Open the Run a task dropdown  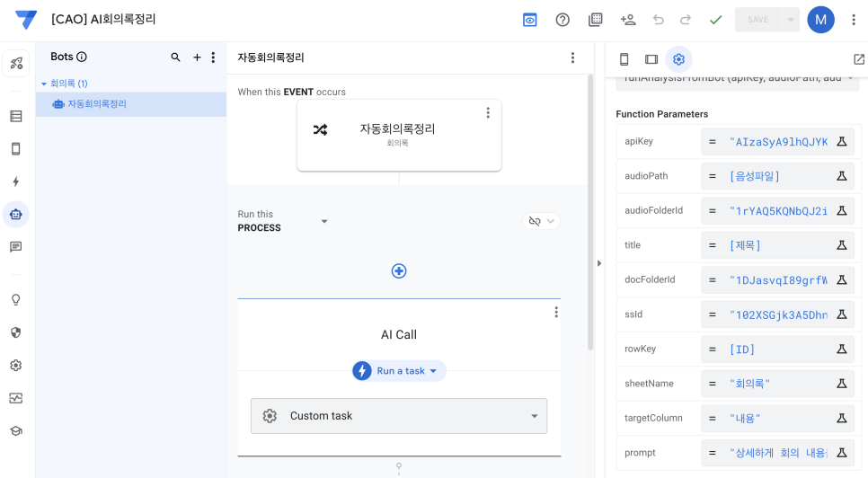[399, 371]
